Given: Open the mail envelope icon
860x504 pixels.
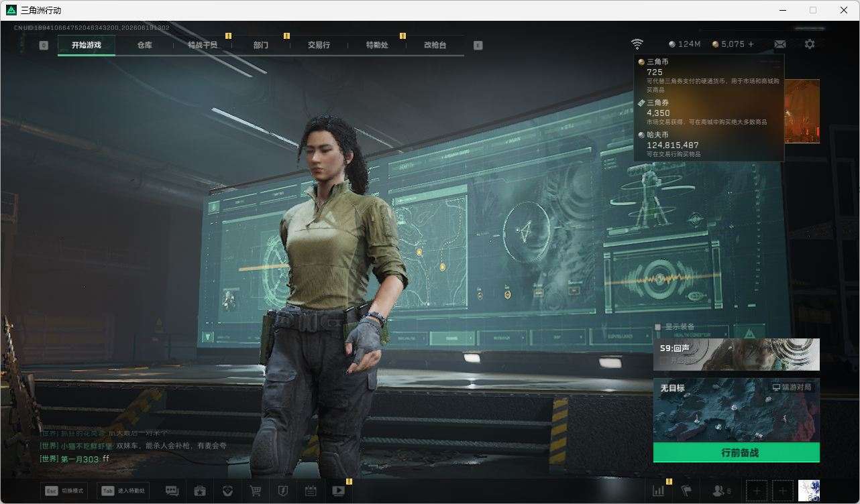Looking at the screenshot, I should (780, 44).
